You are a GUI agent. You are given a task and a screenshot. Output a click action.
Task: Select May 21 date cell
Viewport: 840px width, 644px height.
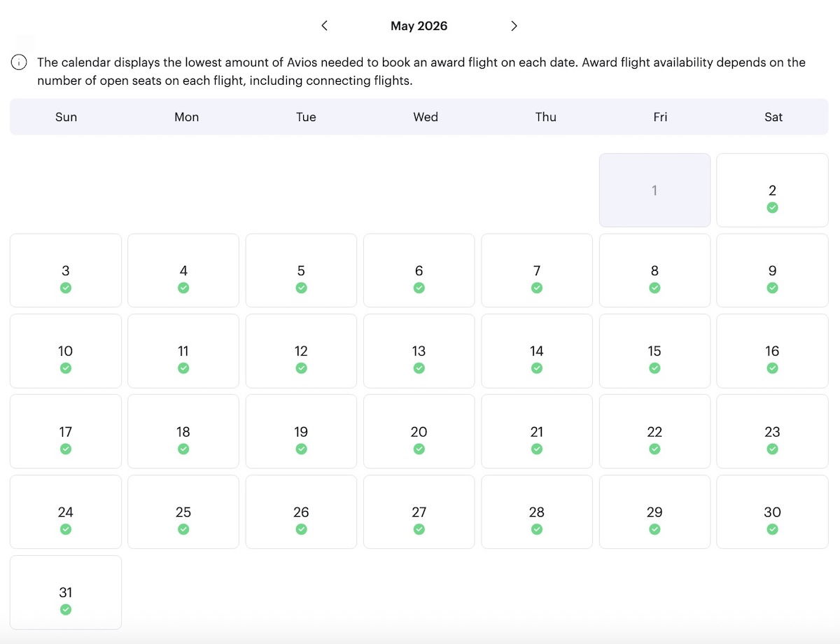pos(537,431)
